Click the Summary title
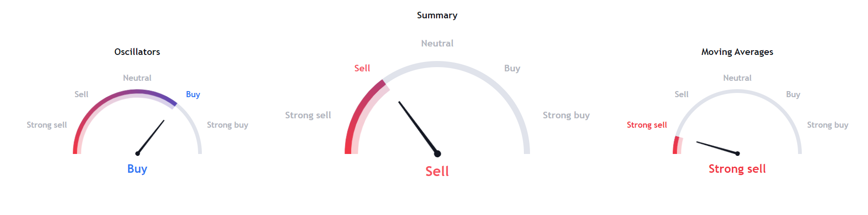Screen dimensions: 868x215 pos(437,15)
